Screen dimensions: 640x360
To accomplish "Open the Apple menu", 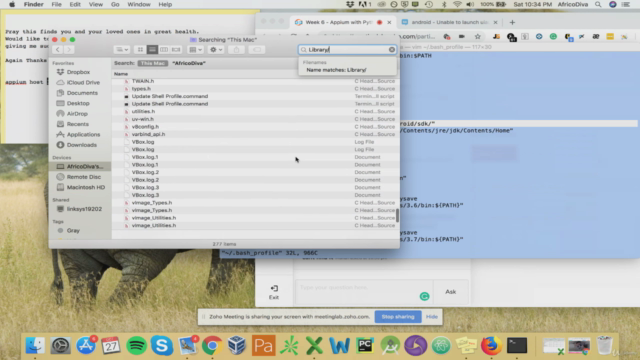I will tap(12, 4).
